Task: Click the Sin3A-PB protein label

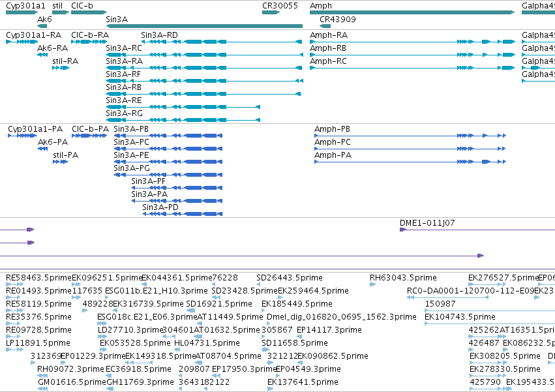Action: [131, 129]
